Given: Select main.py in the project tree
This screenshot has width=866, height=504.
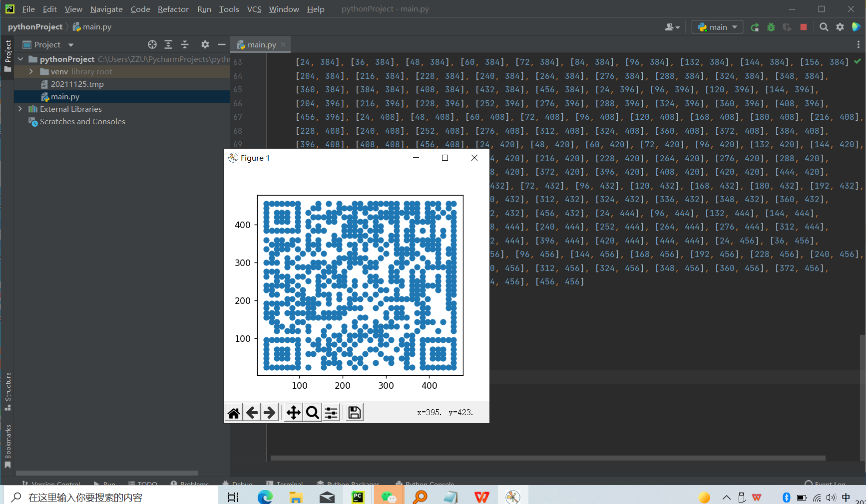Looking at the screenshot, I should 65,96.
